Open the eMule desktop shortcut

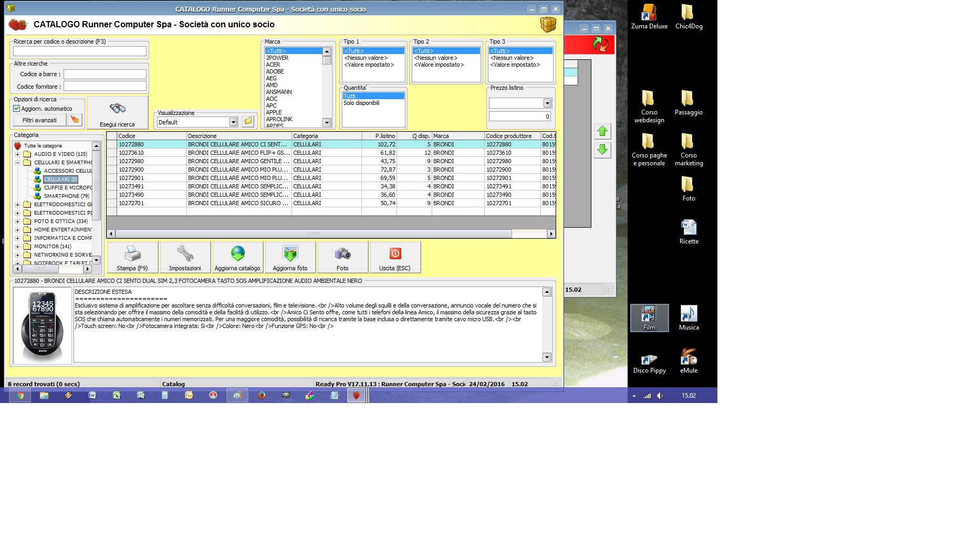689,361
